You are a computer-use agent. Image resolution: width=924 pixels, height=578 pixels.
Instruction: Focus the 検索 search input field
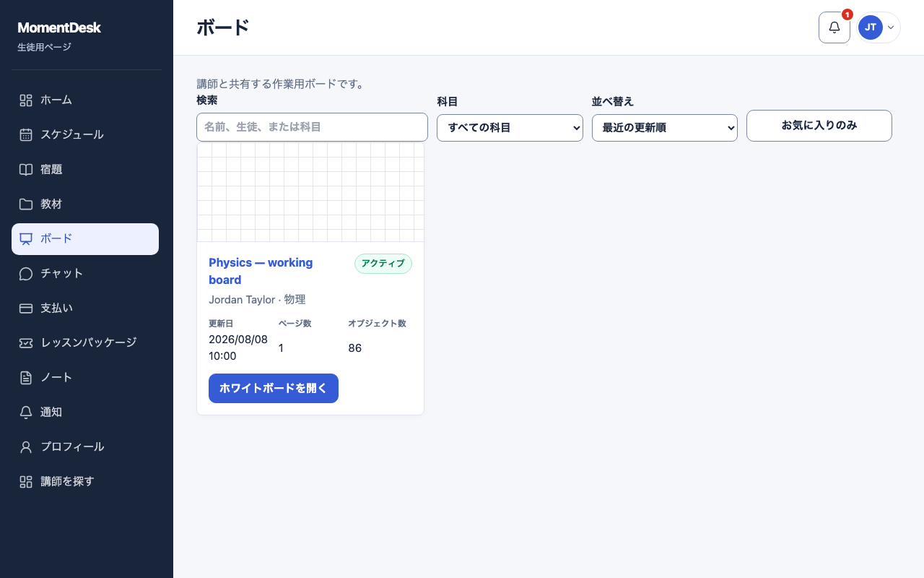click(312, 127)
